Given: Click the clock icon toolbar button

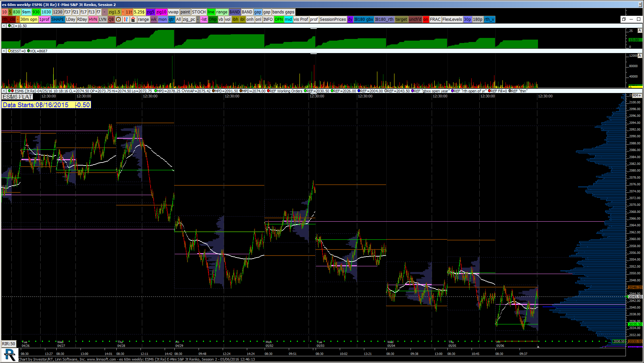Looking at the screenshot, I should coord(118,19).
